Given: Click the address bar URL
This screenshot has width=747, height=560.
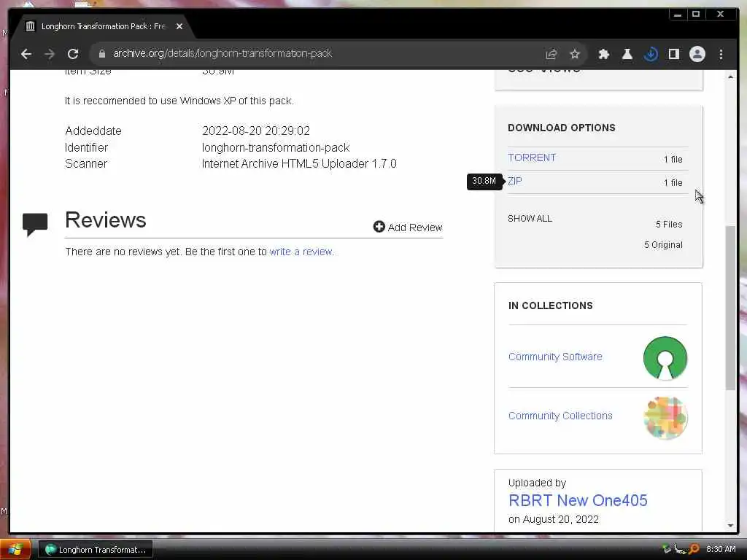Looking at the screenshot, I should 222,53.
